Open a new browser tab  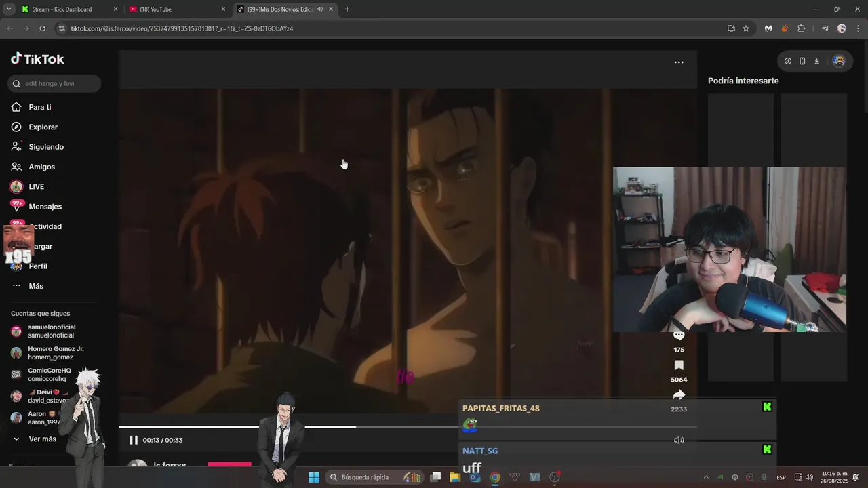tap(347, 9)
